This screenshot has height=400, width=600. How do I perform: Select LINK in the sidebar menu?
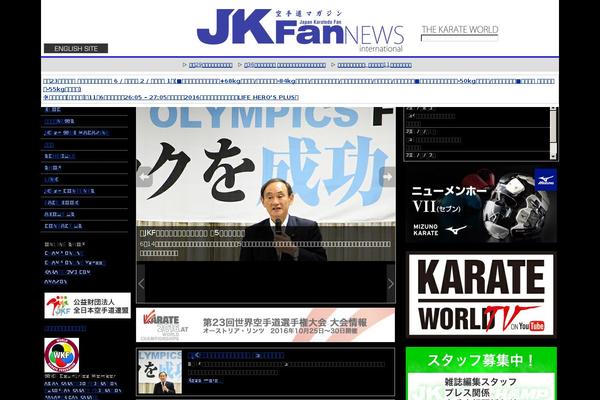pyautogui.click(x=52, y=179)
